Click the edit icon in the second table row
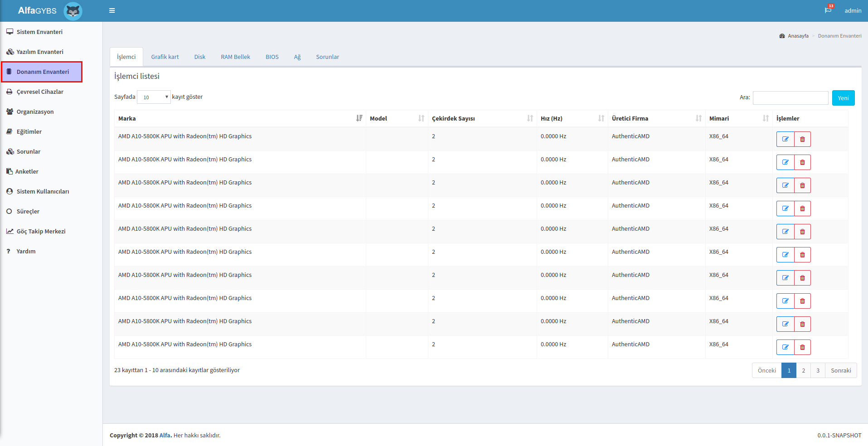Image resolution: width=868 pixels, height=446 pixels. click(x=786, y=162)
